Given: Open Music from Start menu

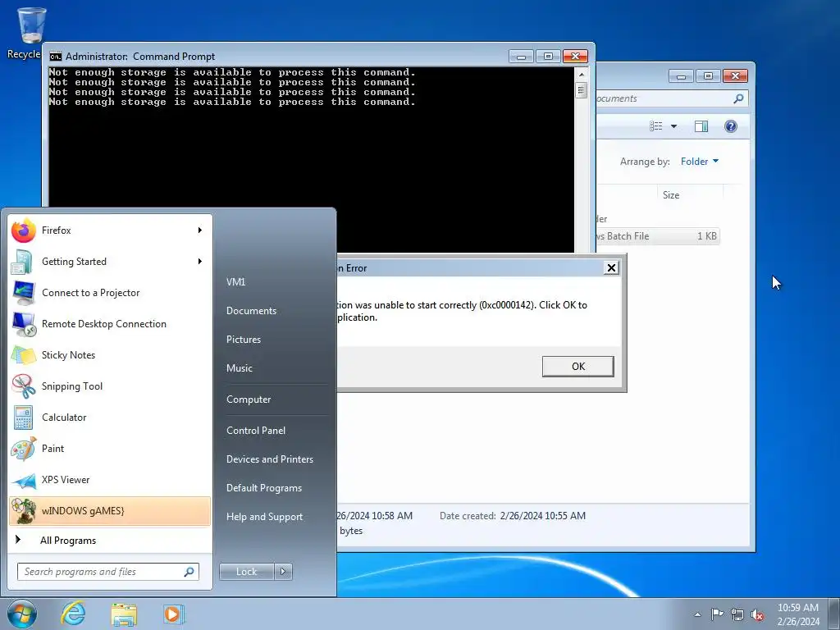Looking at the screenshot, I should tap(239, 368).
